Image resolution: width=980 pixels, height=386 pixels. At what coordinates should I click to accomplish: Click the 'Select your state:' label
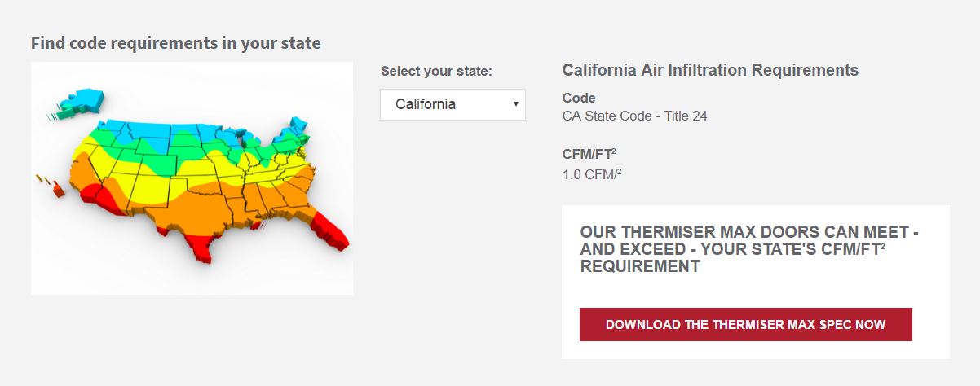tap(436, 71)
